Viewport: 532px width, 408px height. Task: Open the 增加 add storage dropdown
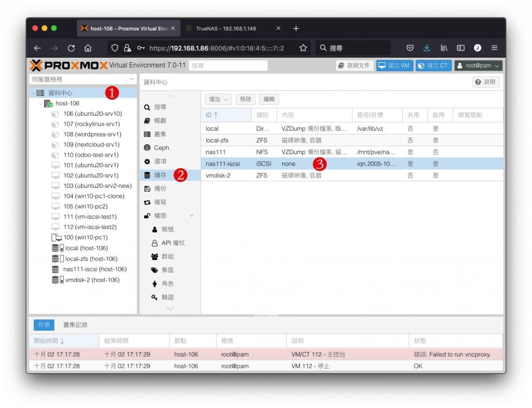pos(218,99)
